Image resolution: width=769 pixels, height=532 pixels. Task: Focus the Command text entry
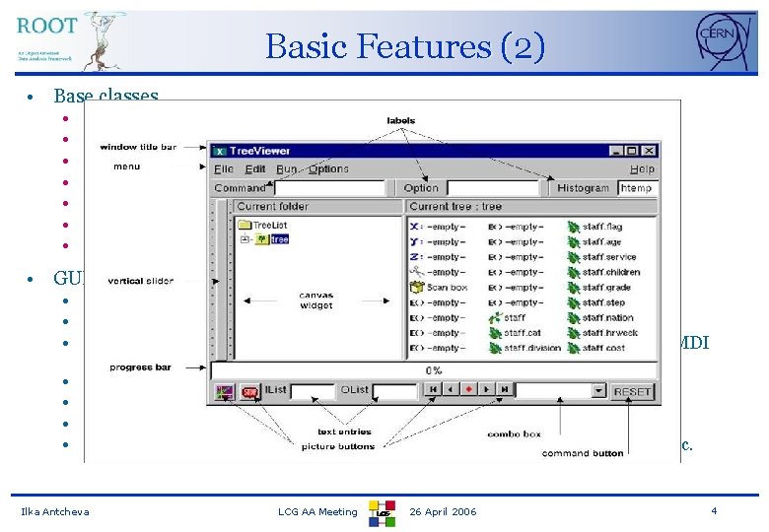pyautogui.click(x=330, y=188)
